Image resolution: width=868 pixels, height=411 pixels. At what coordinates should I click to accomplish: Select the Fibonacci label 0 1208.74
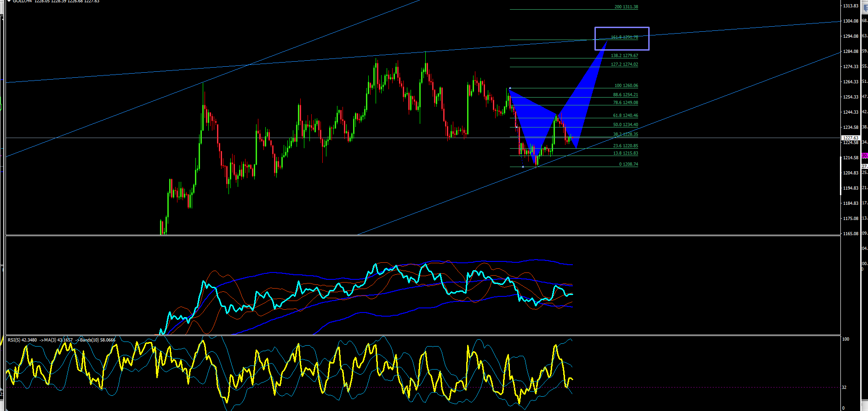click(628, 164)
